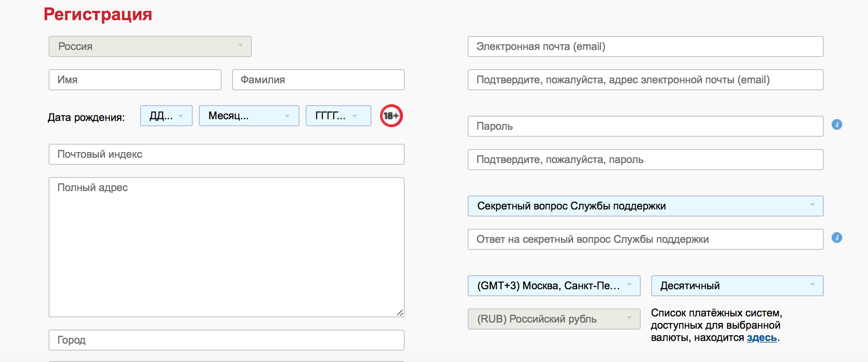Open the GMT+3 Москва timezone dropdown
This screenshot has width=868, height=362.
(554, 286)
